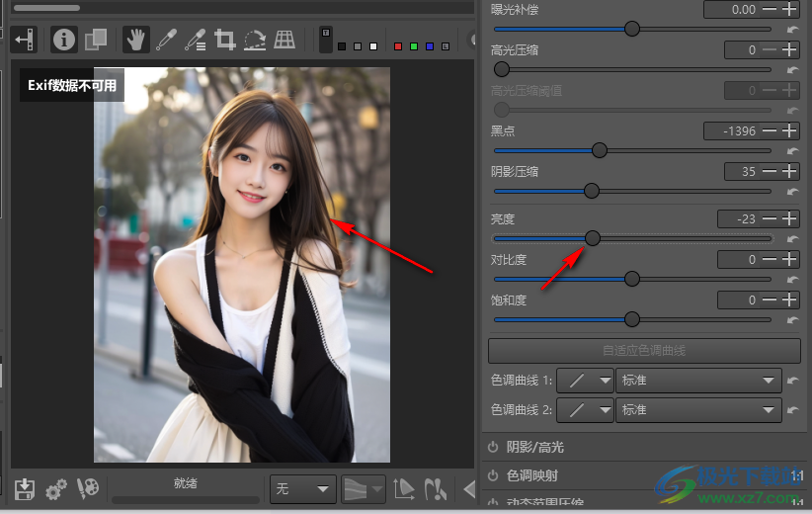The height and width of the screenshot is (514, 812).
Task: Toggle out-of-gamut warning icon
Action: [x=435, y=488]
